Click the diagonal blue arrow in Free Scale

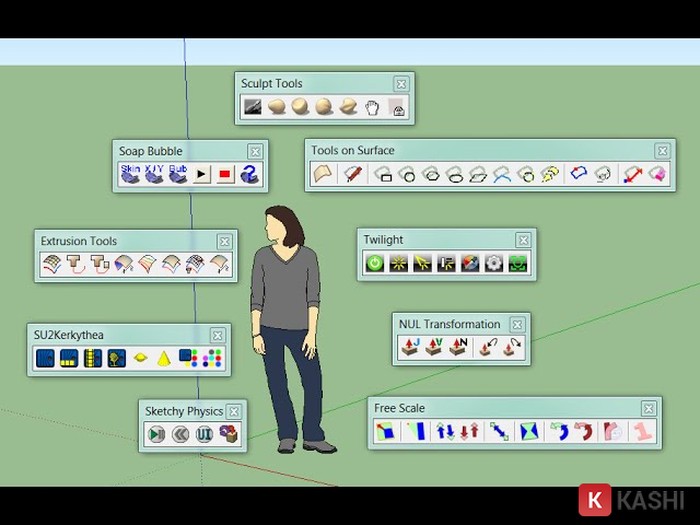[499, 432]
